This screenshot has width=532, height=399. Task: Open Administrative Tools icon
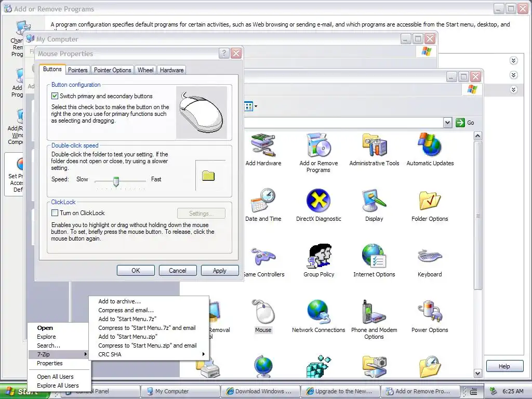pyautogui.click(x=374, y=149)
